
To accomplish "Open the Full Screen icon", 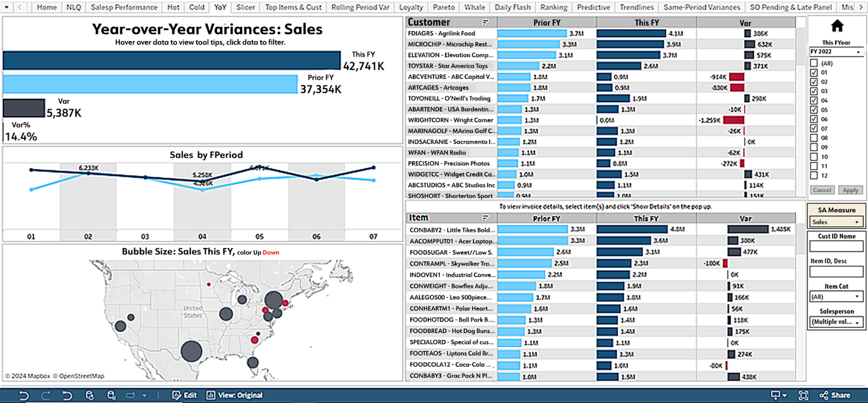I will pyautogui.click(x=803, y=395).
